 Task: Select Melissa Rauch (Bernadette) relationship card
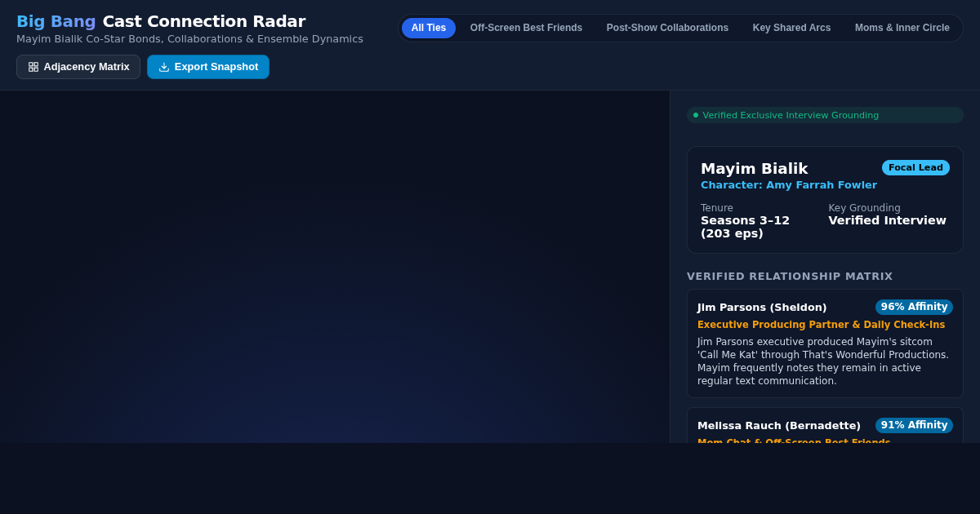[825, 425]
